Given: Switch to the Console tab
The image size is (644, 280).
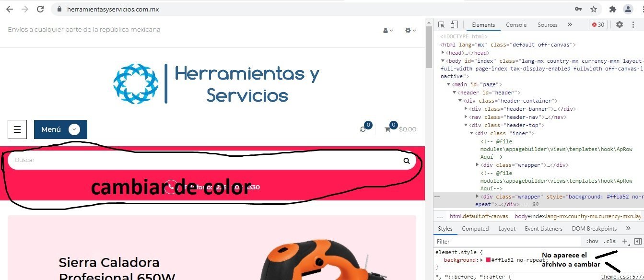Looking at the screenshot, I should click(516, 25).
